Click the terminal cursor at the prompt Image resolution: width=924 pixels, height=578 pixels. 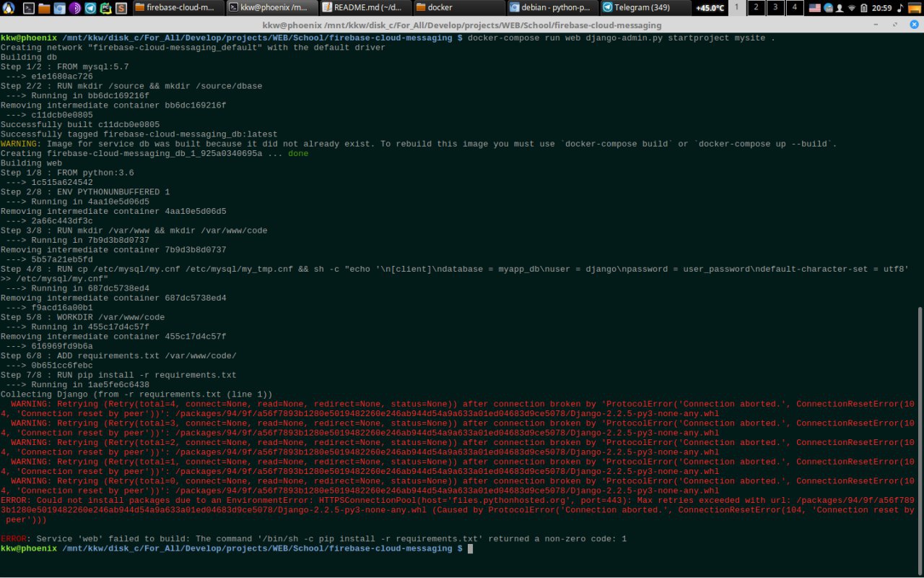470,548
